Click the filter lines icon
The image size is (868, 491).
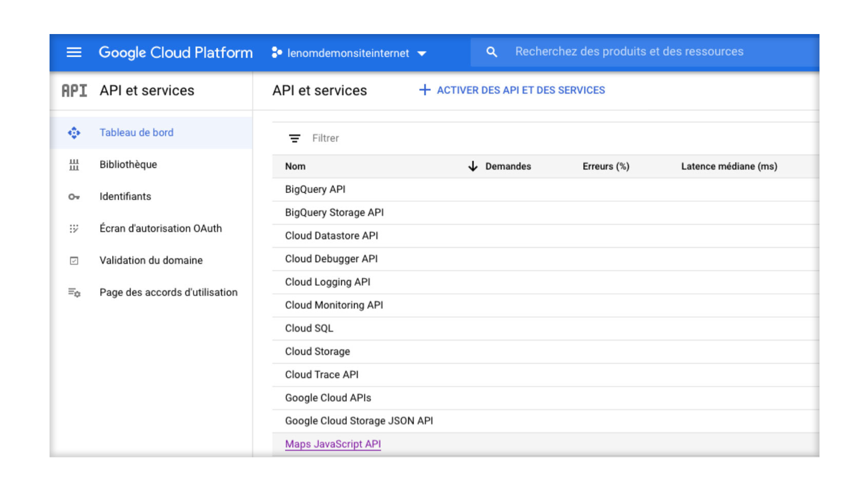(x=294, y=138)
